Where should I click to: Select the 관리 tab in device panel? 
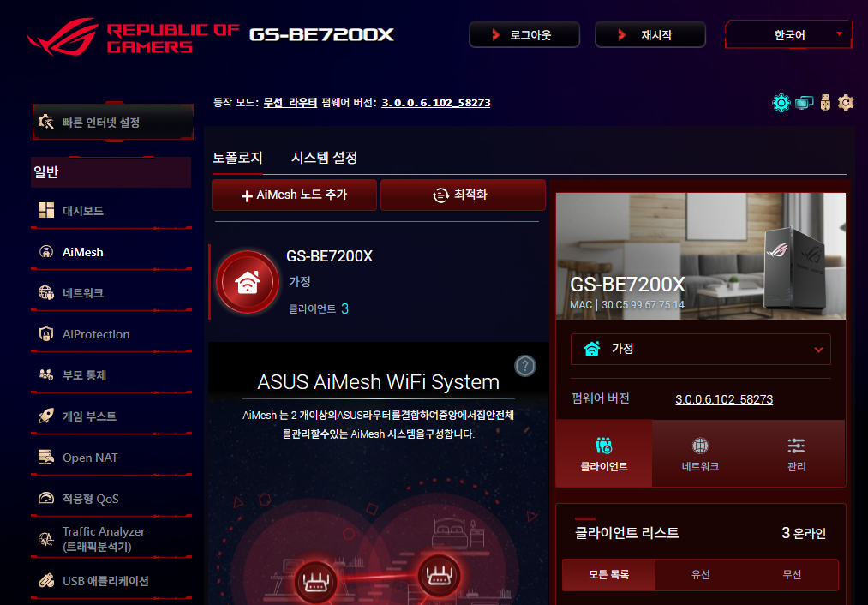797,453
